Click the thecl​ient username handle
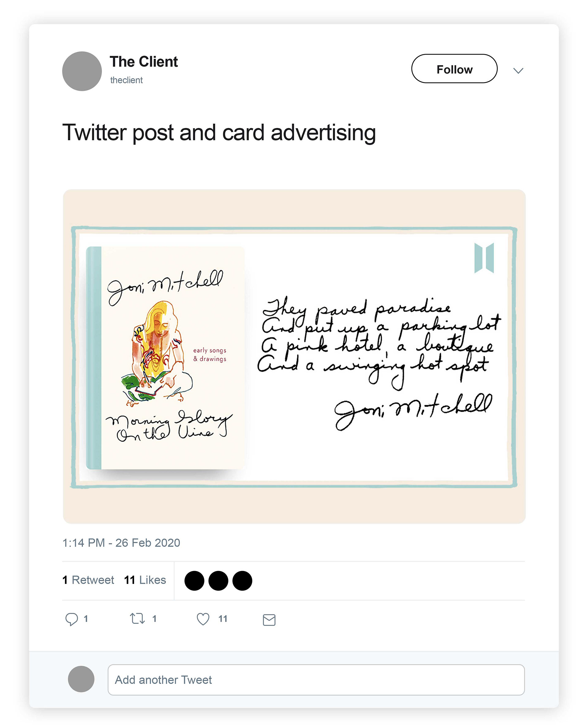This screenshot has width=588, height=728. pyautogui.click(x=126, y=80)
